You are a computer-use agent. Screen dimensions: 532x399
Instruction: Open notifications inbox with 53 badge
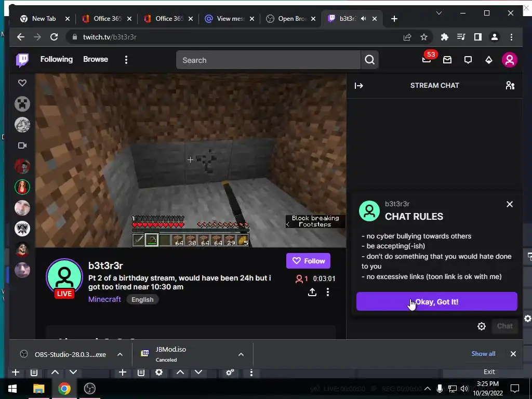click(427, 60)
